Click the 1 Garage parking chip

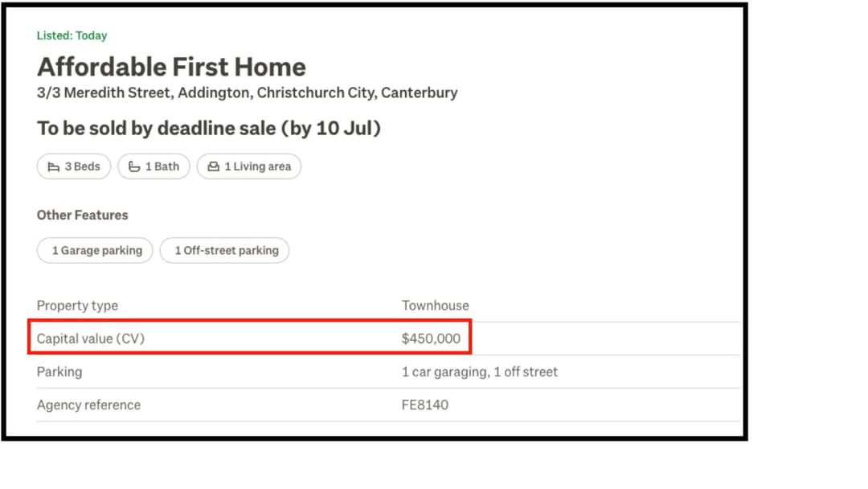point(95,250)
